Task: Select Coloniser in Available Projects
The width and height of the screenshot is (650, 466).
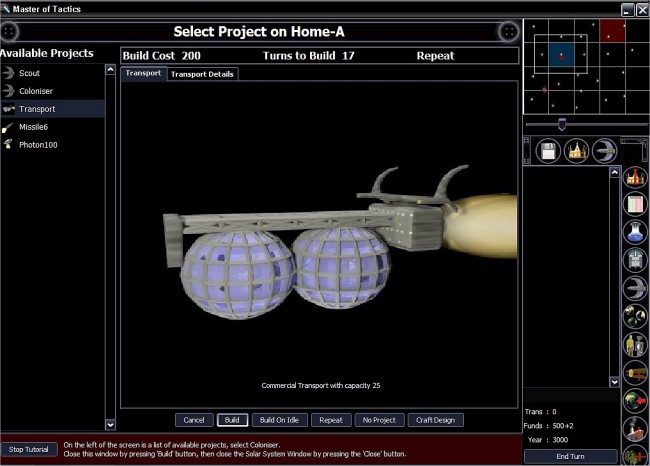Action: point(52,91)
